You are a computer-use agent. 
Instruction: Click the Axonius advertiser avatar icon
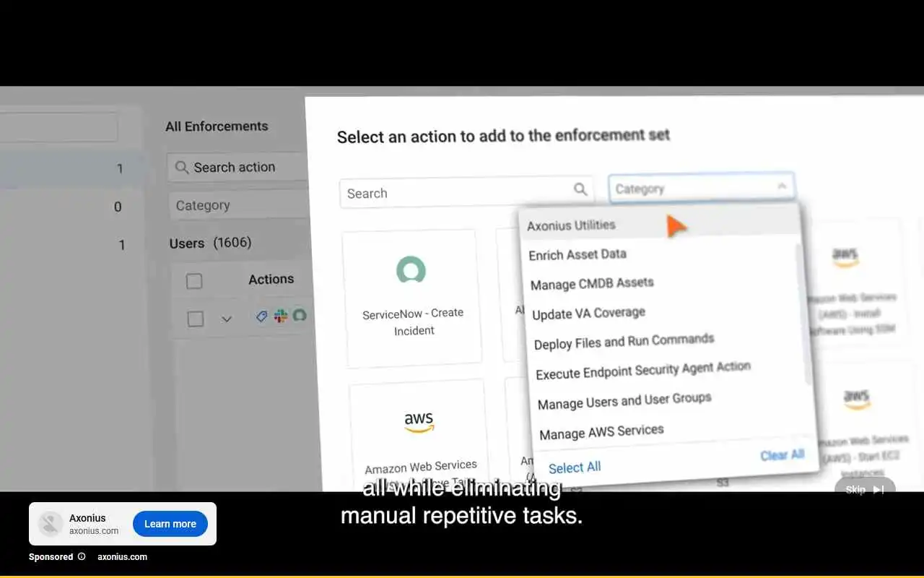(51, 524)
